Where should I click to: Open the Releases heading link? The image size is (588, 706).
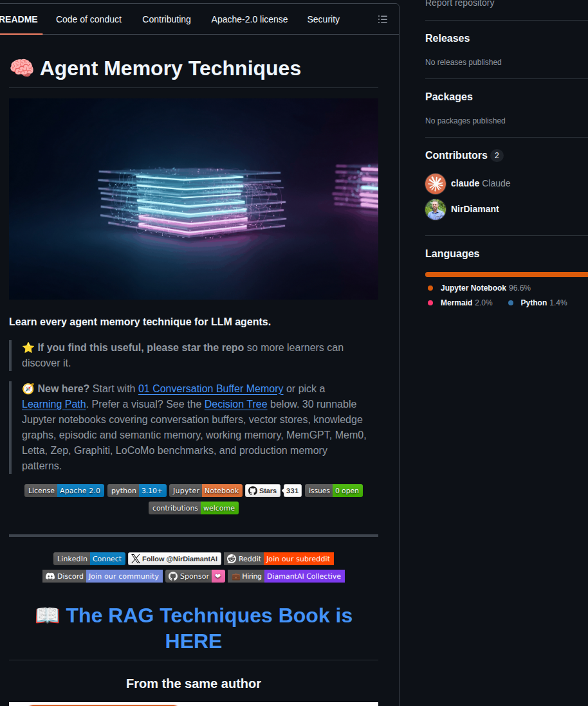pos(447,39)
